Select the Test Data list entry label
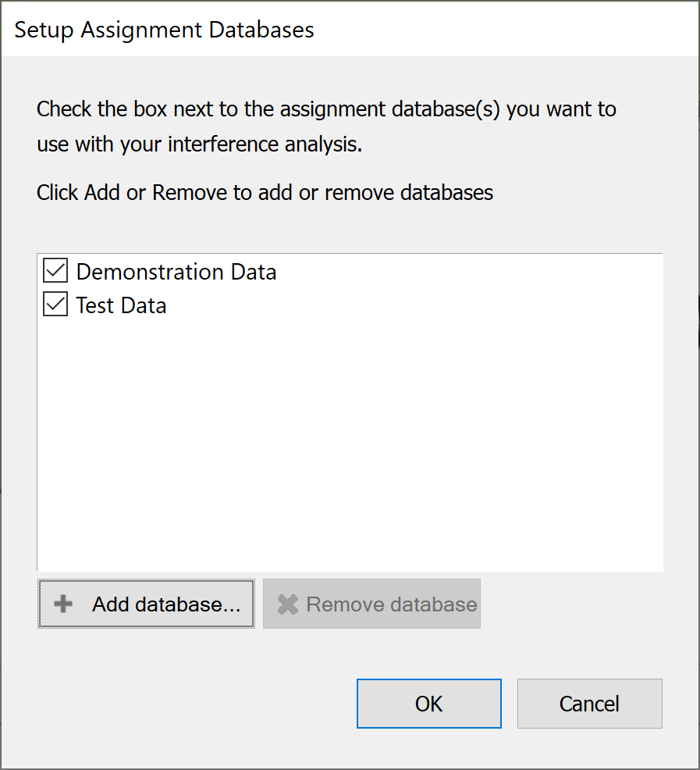The image size is (700, 770). click(121, 305)
